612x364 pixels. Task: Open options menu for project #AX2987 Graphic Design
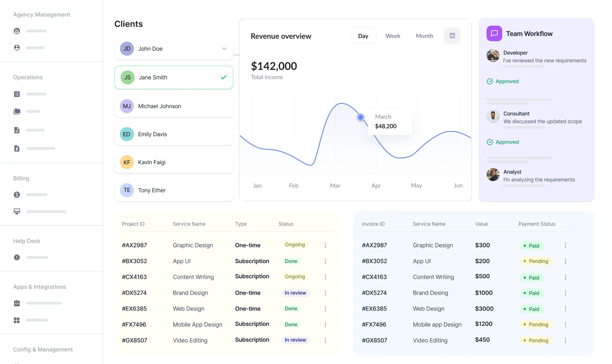coord(326,245)
